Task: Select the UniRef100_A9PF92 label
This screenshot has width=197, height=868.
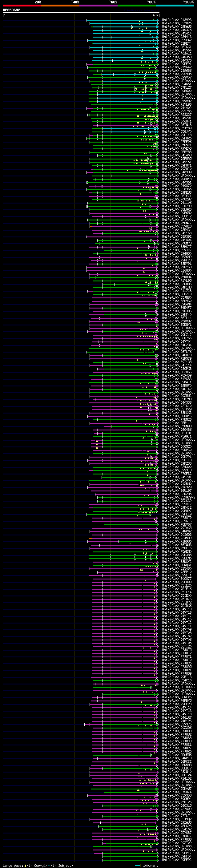Action: click(177, 860)
